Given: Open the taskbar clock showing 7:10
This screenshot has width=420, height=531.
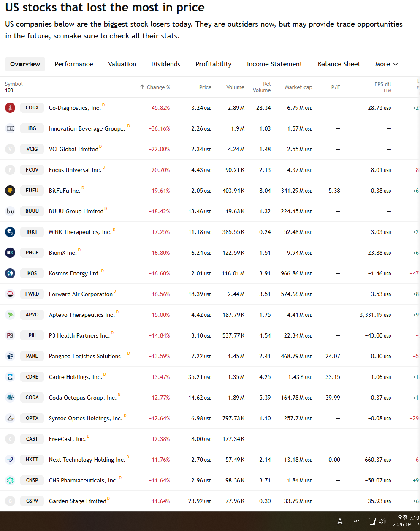Looking at the screenshot, I should pyautogui.click(x=406, y=521).
